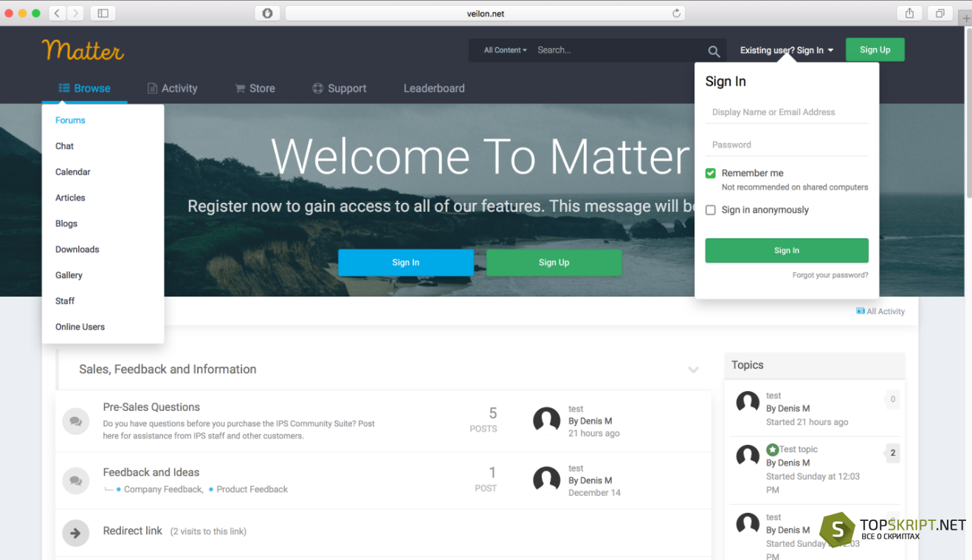
Task: Open the Product Feedback subforum
Action: 252,489
